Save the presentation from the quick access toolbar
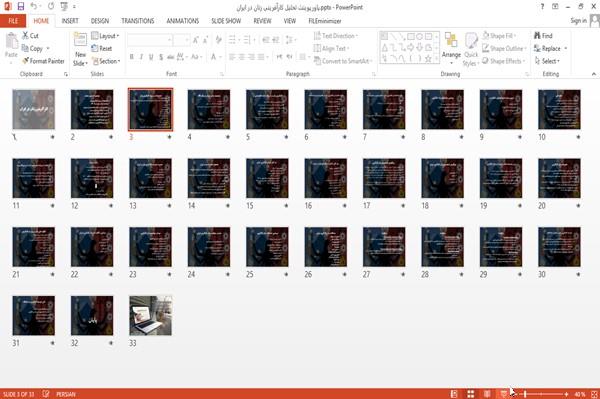Viewport: 600px width, 399px height. (21, 7)
